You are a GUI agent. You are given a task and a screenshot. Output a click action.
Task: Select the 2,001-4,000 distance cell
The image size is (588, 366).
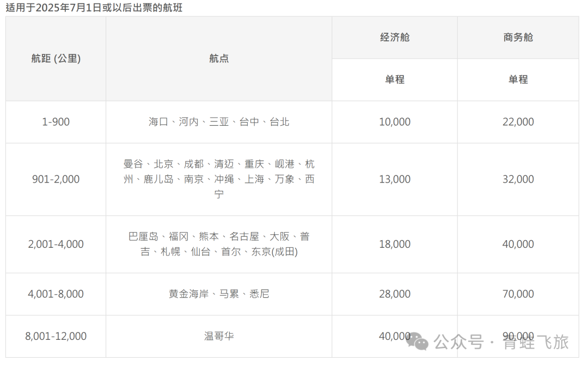[x=56, y=245]
